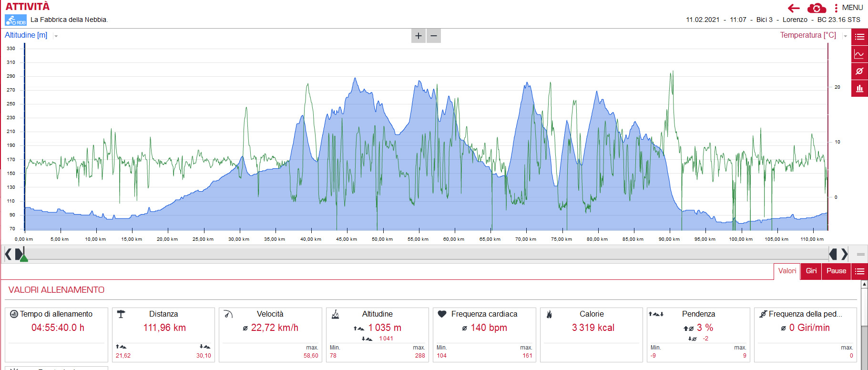Click the Frequenza cardiaca heart icon

coord(442,314)
